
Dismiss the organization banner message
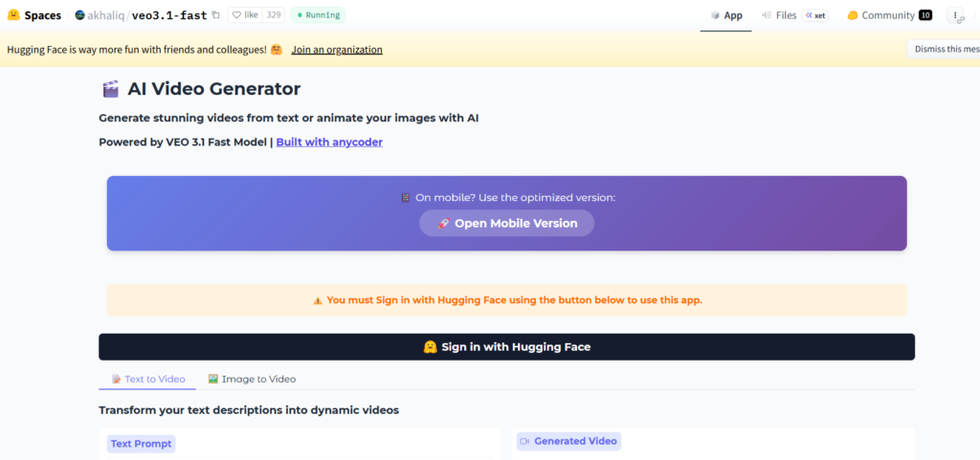coord(943,50)
